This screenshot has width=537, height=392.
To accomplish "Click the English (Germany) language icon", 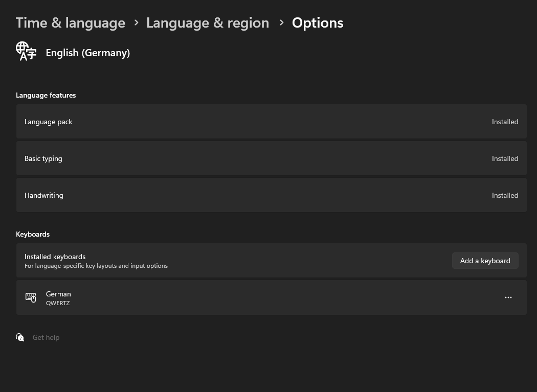I will pos(26,51).
